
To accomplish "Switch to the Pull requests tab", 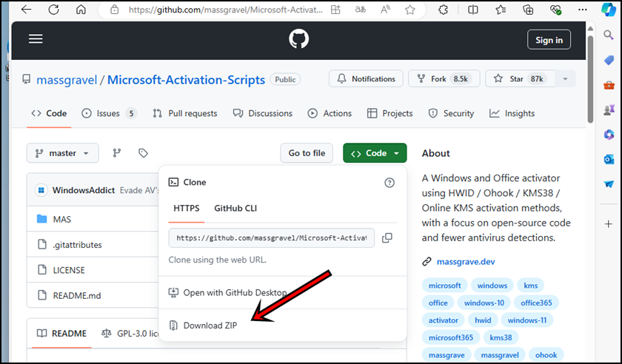I will [x=185, y=113].
